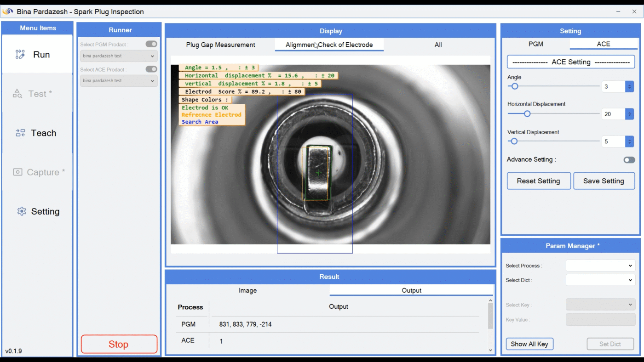This screenshot has width=644, height=362.
Task: Click the Result panel vertical scrollbar
Action: tap(490, 317)
